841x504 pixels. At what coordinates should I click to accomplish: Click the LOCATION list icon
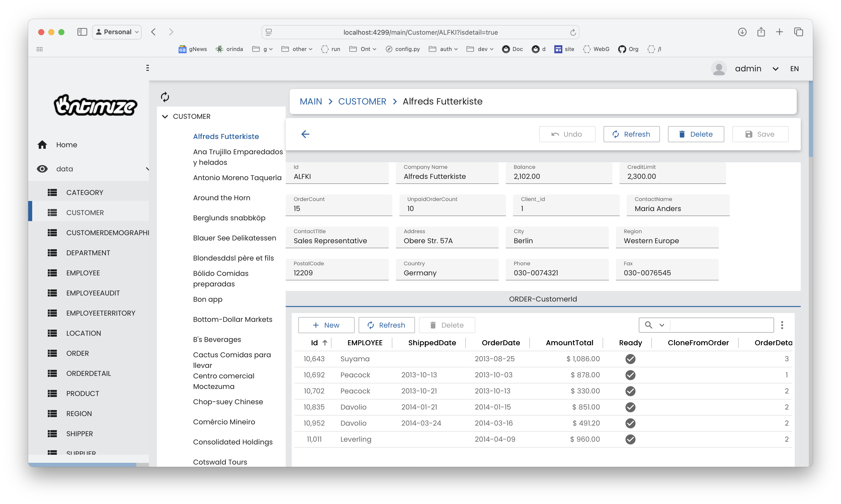pos(52,333)
